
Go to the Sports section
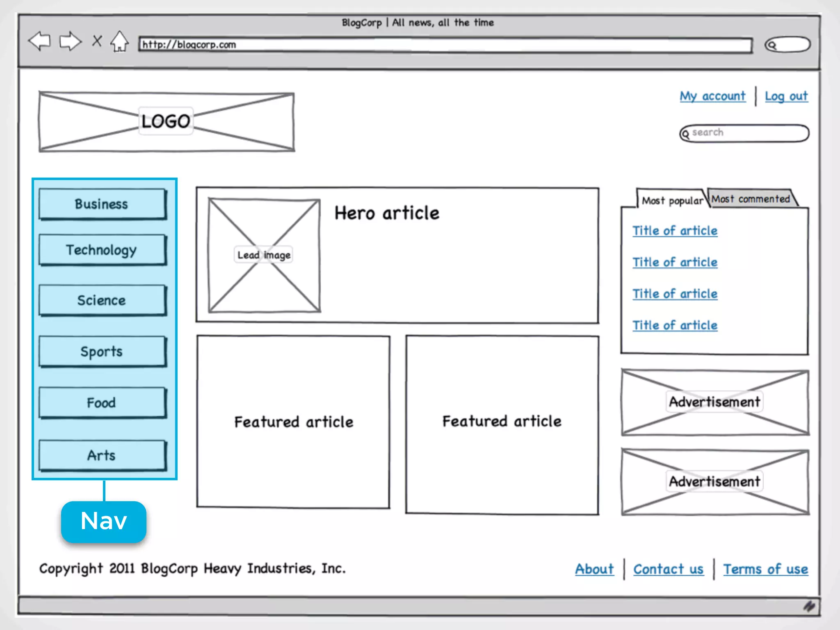coord(102,352)
